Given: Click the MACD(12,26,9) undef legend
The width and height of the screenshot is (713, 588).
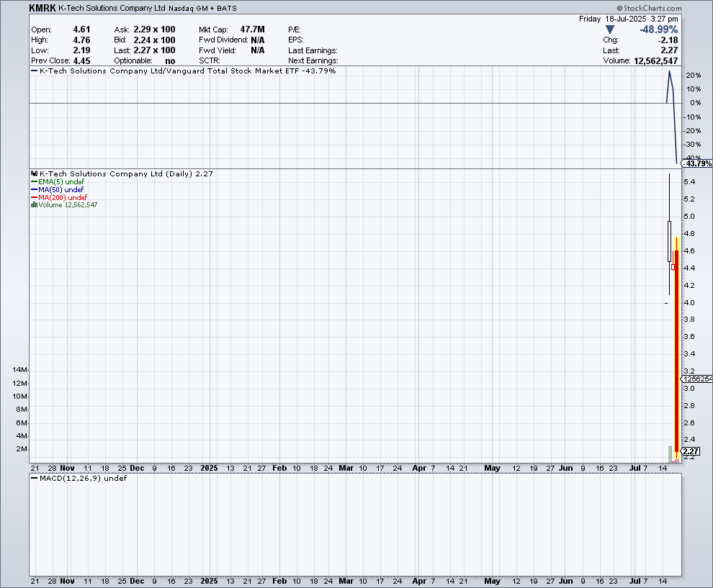Looking at the screenshot, I should click(79, 478).
